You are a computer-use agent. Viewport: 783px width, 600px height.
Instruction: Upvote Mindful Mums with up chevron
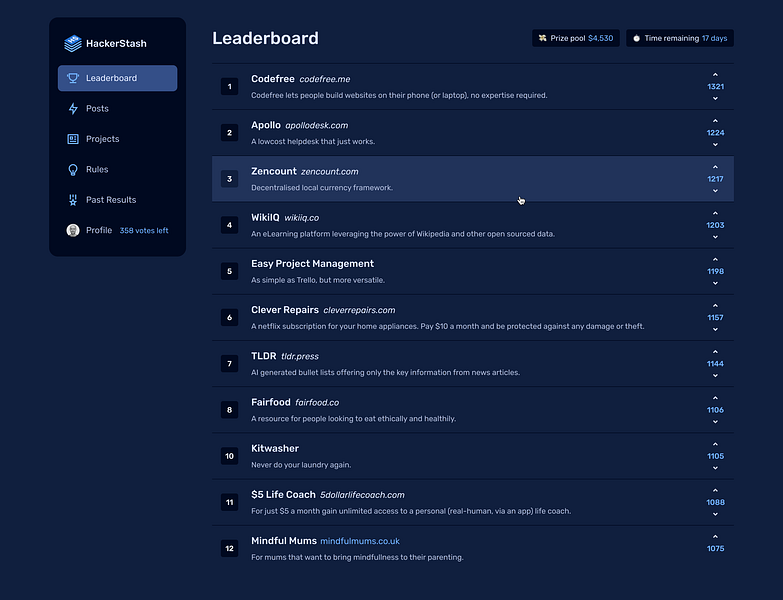(715, 537)
